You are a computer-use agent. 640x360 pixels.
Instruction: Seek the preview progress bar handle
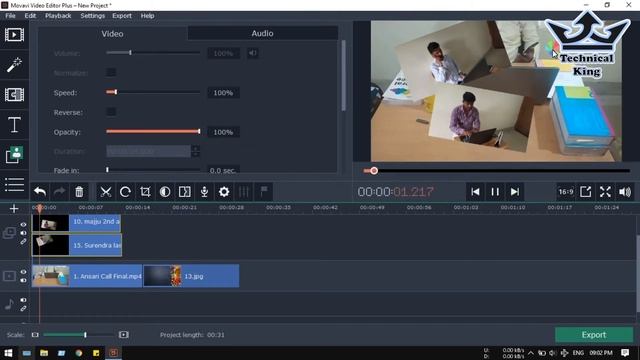pyautogui.click(x=374, y=171)
